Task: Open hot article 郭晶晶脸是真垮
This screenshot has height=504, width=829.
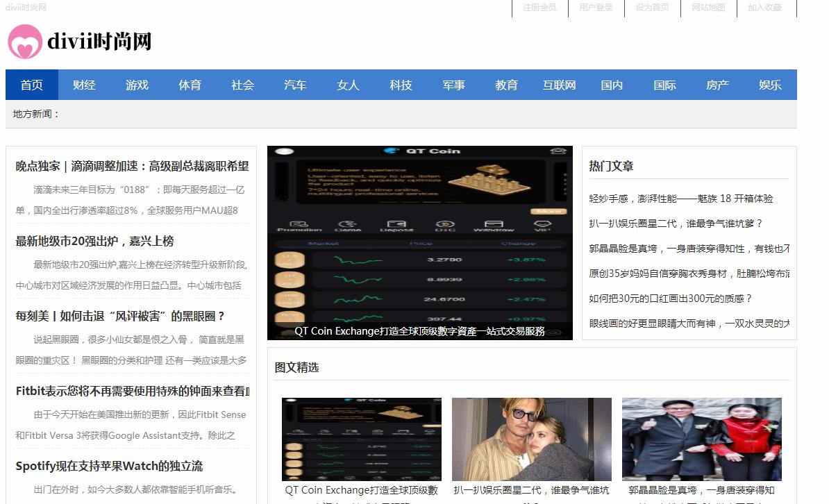Action: (689, 249)
